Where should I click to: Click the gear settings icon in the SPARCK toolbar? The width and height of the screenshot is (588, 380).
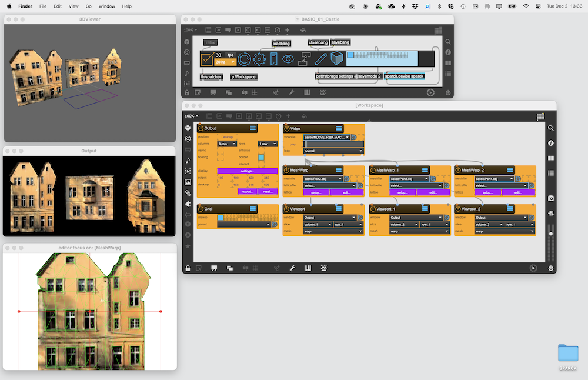pyautogui.click(x=259, y=58)
